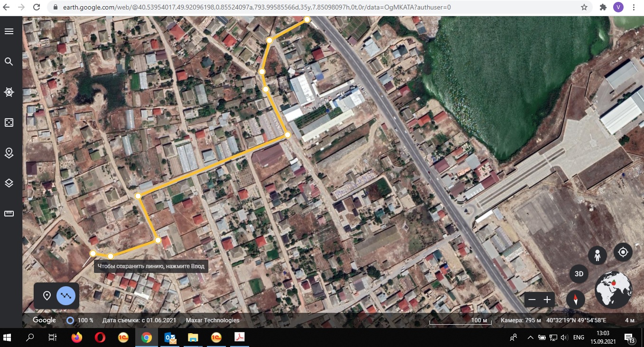Show hidden tray icons chevron
Image resolution: width=644 pixels, height=347 pixels.
[x=530, y=338]
